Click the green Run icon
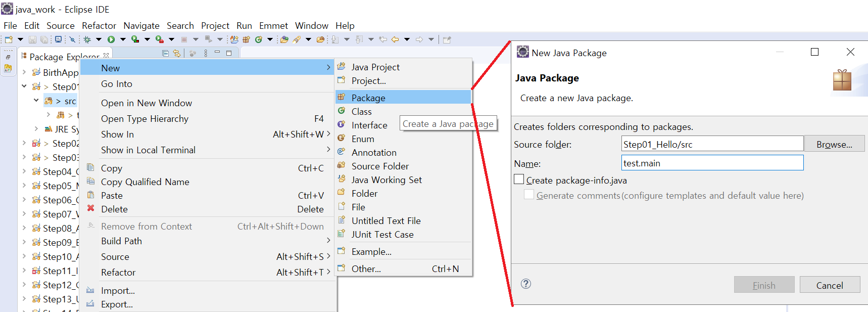Viewport: 868px width, 312px height. (x=111, y=39)
